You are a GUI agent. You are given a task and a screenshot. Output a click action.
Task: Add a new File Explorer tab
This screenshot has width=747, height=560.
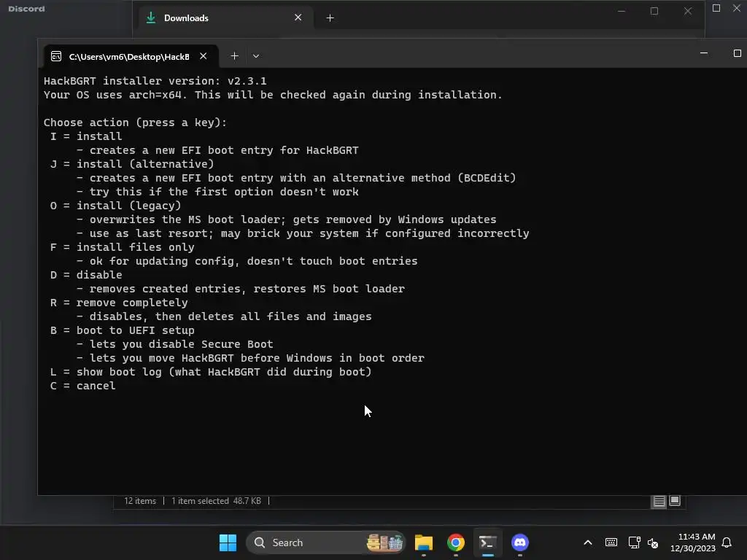(330, 18)
